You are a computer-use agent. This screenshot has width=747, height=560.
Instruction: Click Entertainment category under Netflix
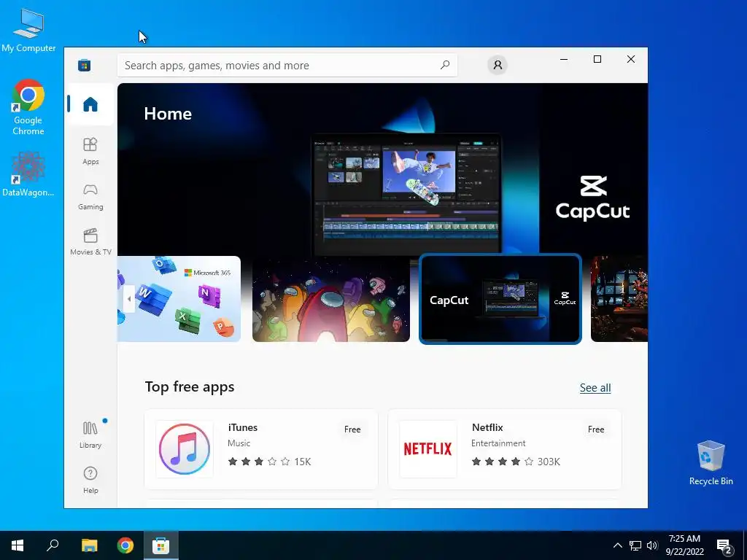point(498,443)
